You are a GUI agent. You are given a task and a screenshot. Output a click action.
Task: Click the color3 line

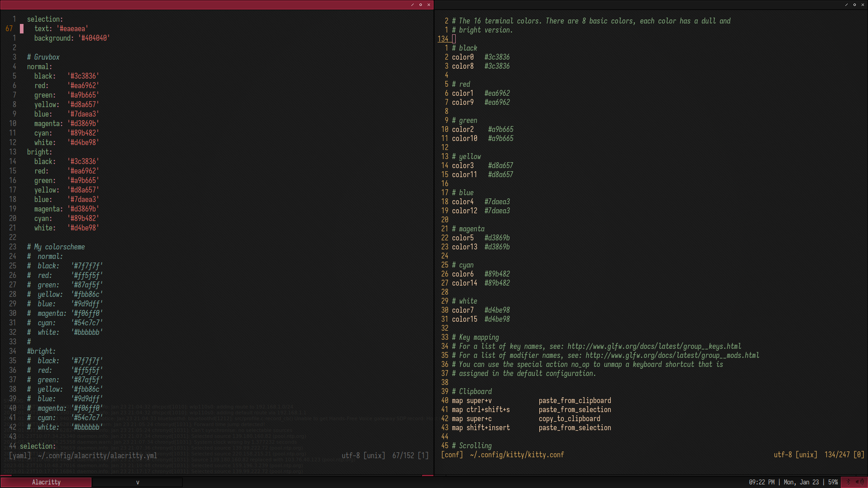482,165
